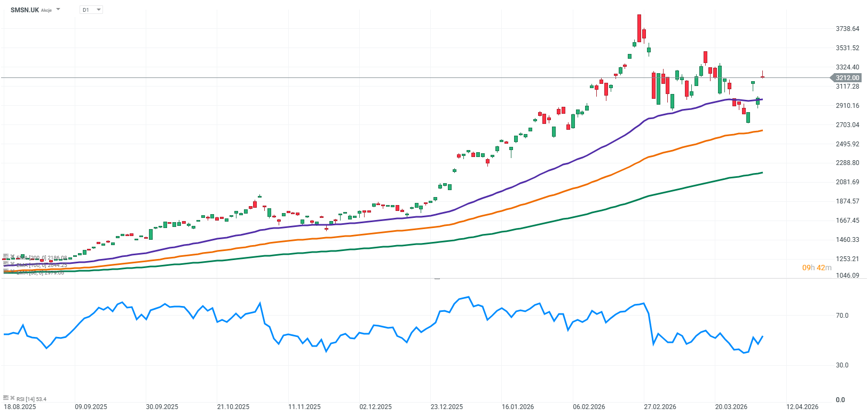Click the candle countdown timer 09h 42m

[817, 268]
